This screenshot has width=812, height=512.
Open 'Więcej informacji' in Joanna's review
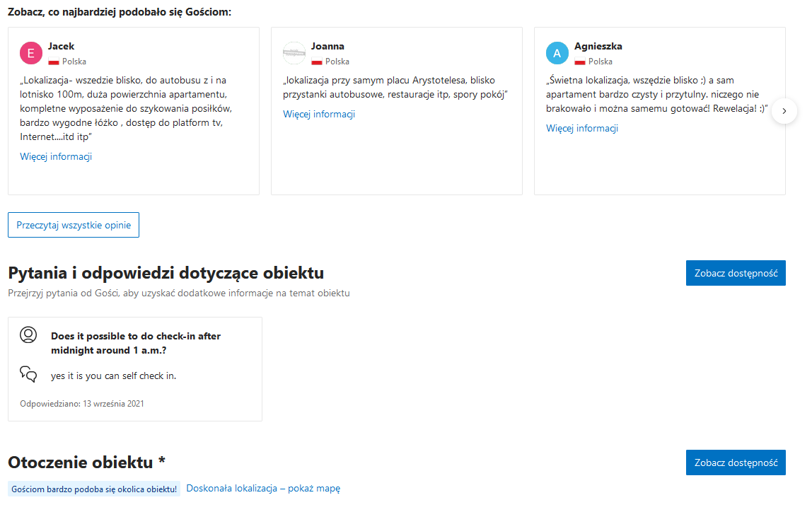click(319, 114)
